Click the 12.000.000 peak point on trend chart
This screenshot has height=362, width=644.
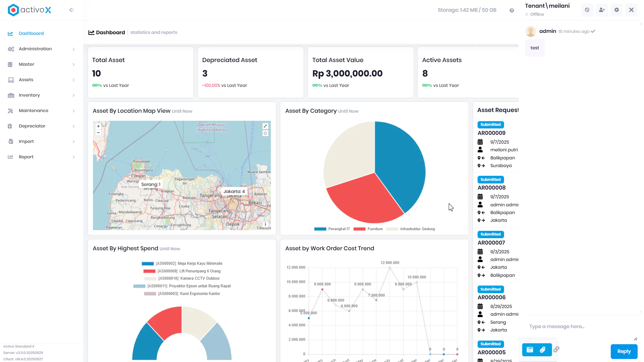390,268
